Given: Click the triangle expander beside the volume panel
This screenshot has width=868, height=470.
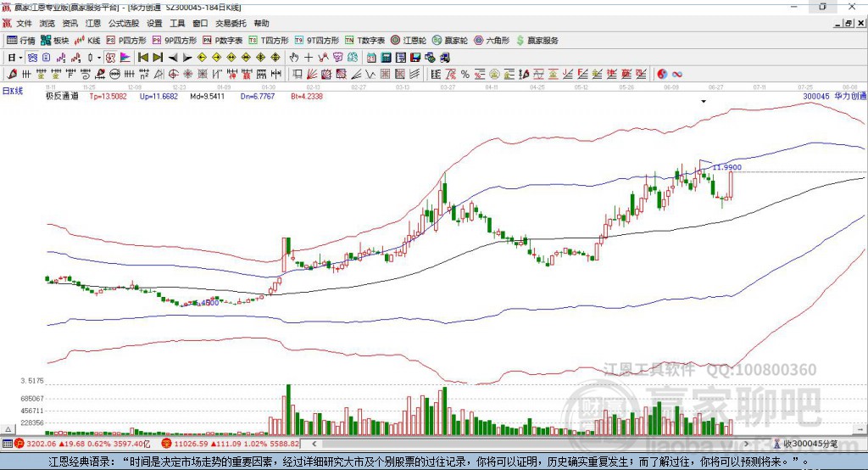Looking at the screenshot, I should [8, 429].
